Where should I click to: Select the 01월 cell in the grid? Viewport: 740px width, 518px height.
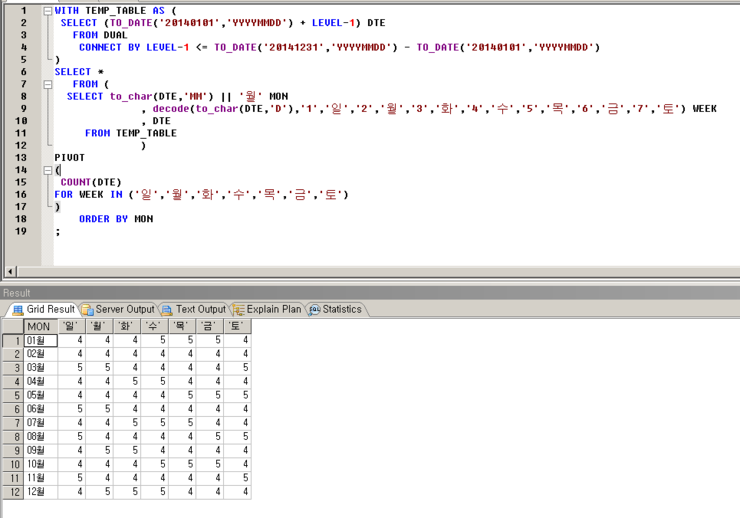(x=39, y=341)
